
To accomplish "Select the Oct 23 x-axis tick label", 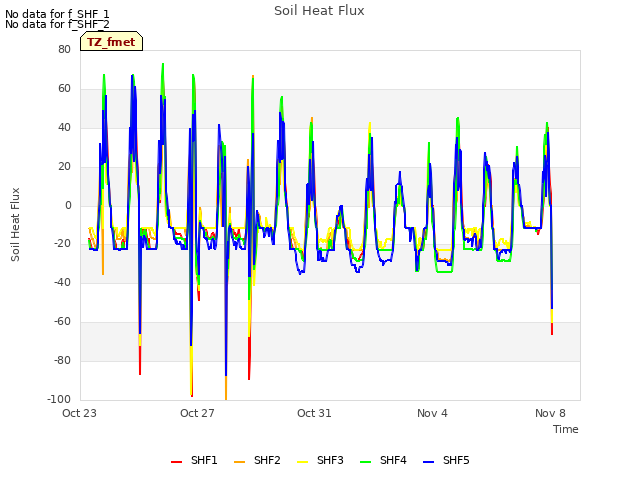I will coord(79,413).
